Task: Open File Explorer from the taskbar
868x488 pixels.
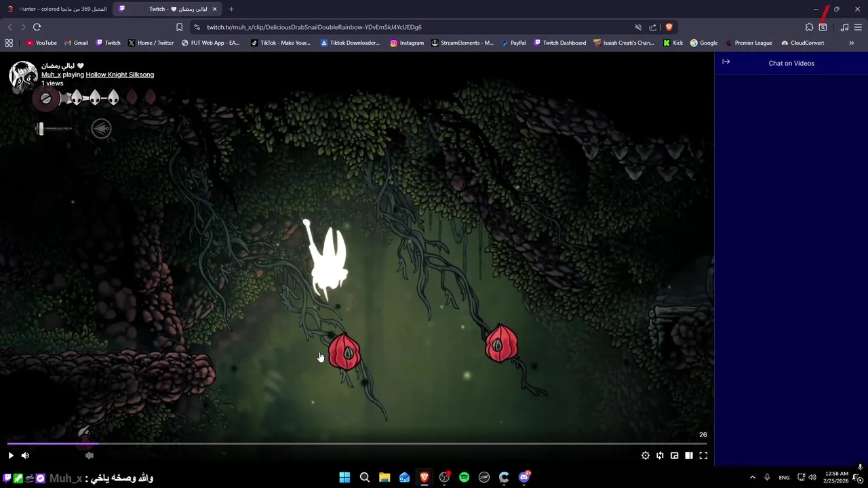Action: click(384, 477)
